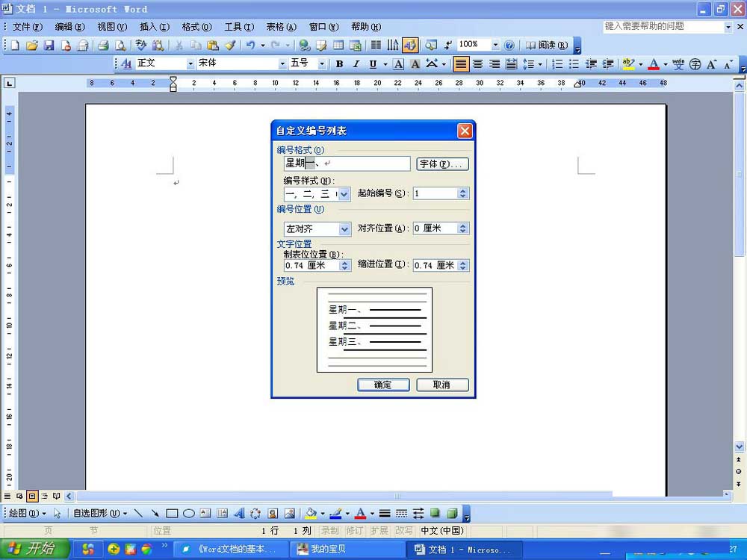Click the 确定 button
Viewport: 747px width, 560px height.
pos(382,385)
